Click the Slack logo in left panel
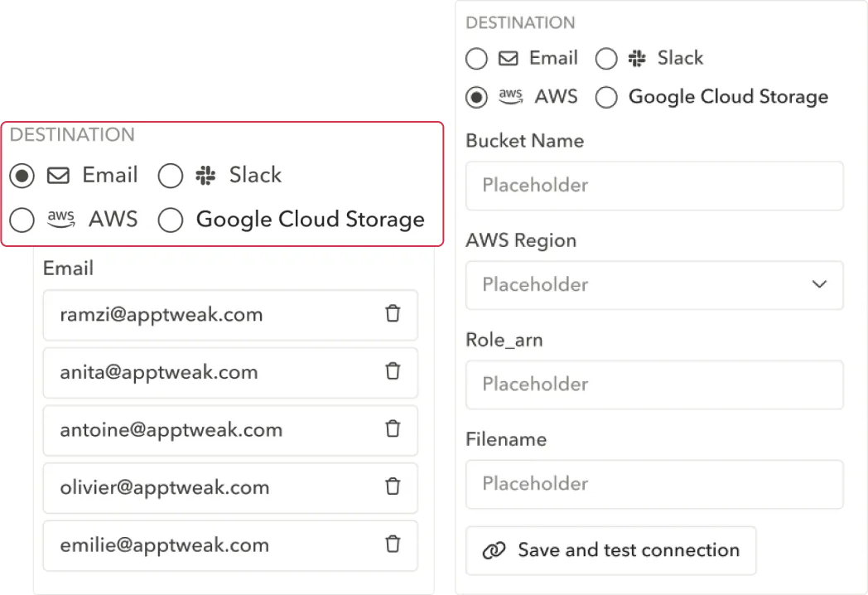The height and width of the screenshot is (595, 868). click(x=205, y=176)
